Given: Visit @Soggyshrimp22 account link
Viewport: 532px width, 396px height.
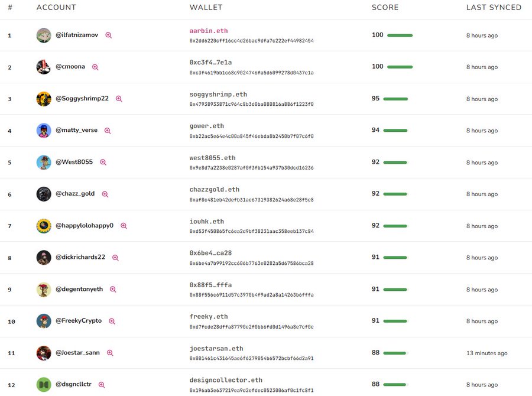Looking at the screenshot, I should tap(82, 98).
